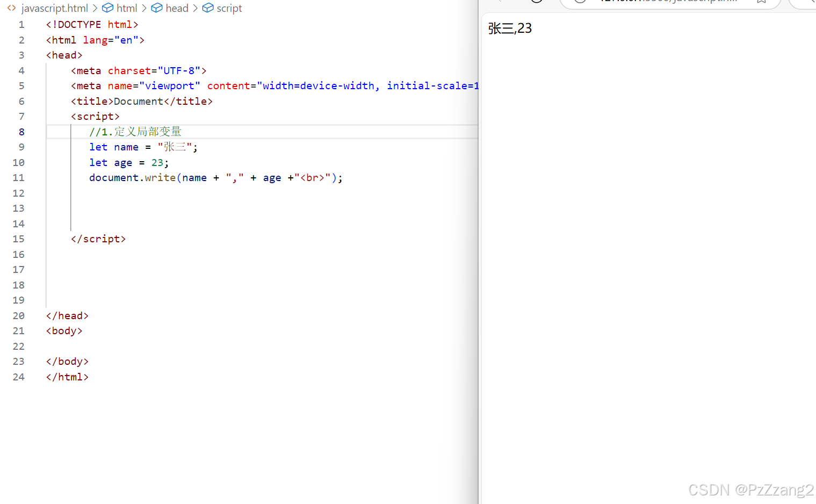The image size is (816, 504).
Task: Click the document.write call on line 11
Action: point(216,178)
